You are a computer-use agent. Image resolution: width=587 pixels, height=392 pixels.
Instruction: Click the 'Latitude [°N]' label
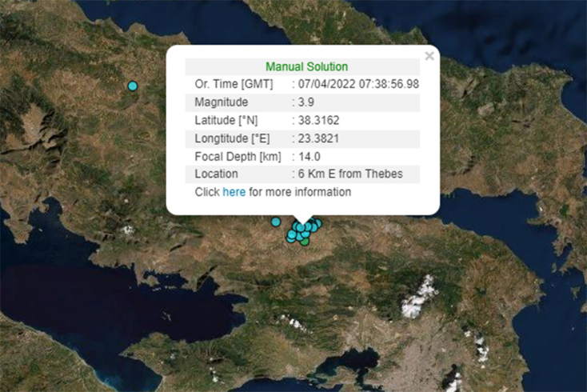(x=226, y=121)
